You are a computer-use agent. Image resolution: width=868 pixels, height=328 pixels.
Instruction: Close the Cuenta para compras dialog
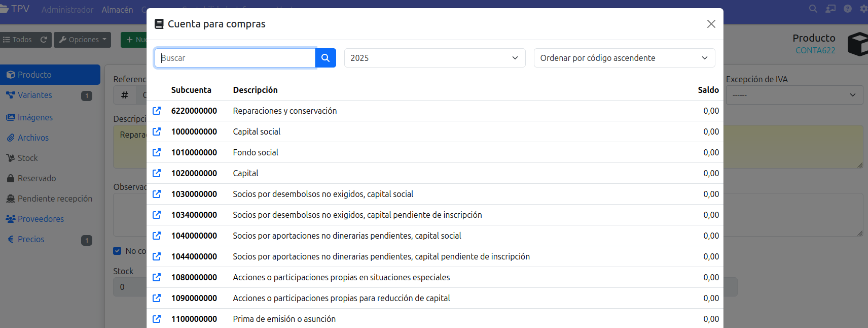click(x=711, y=24)
